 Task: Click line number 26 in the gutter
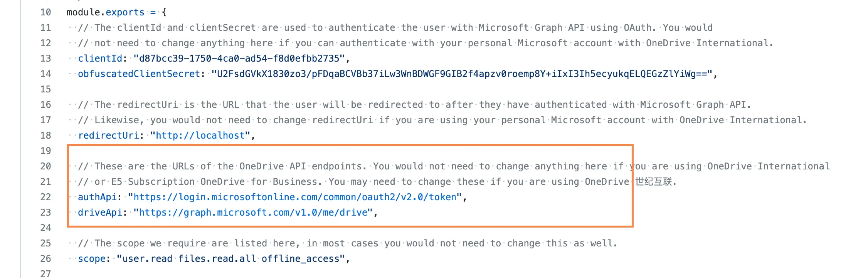point(45,259)
